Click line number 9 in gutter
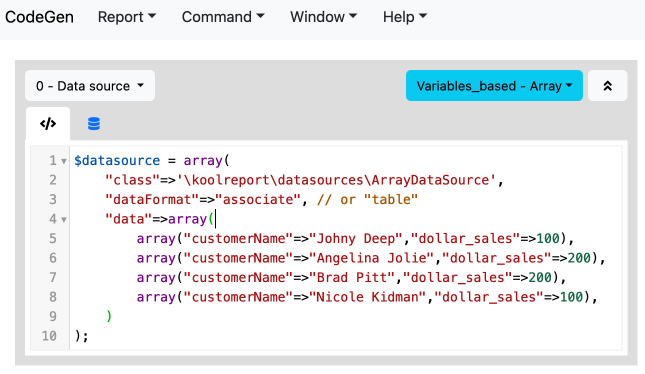Screen dimensions: 645x374 point(53,316)
